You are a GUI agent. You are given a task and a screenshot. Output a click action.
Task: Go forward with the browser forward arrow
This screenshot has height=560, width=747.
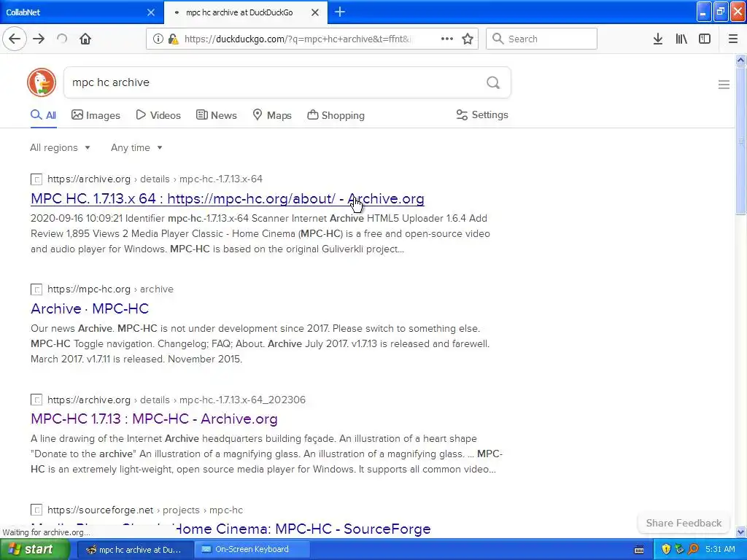(x=39, y=39)
